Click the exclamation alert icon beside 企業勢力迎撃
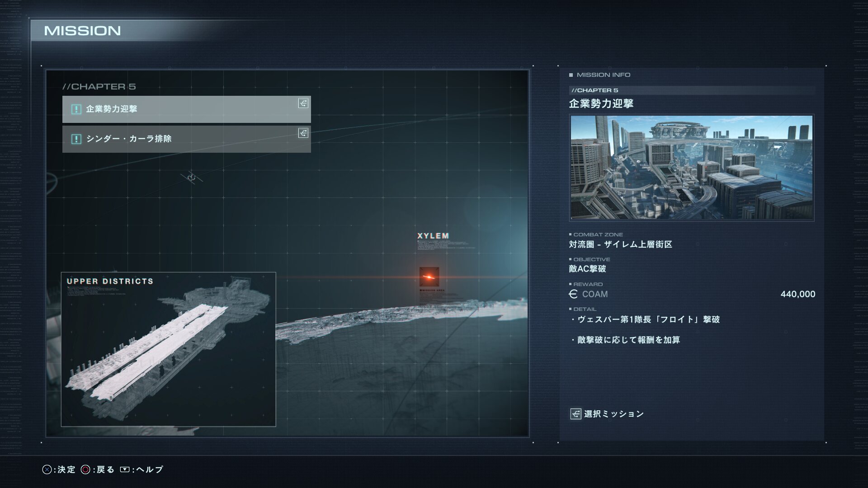Screen dimensions: 868x488 point(76,109)
